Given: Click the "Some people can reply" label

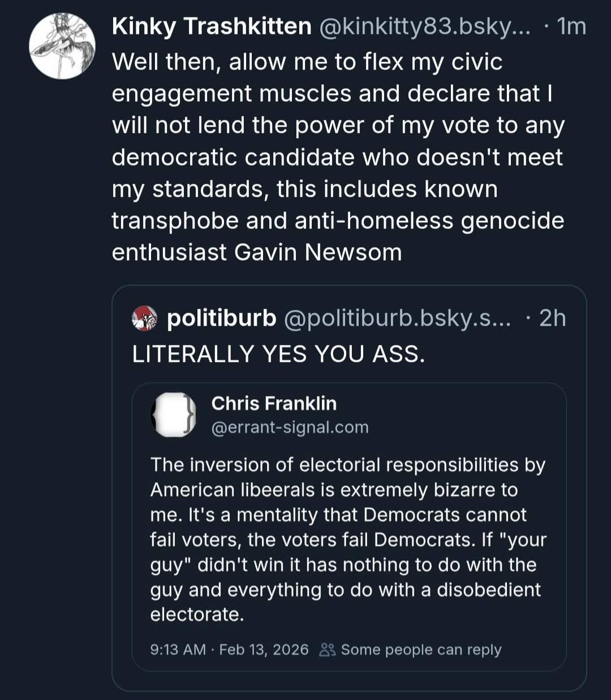Looking at the screenshot, I should pos(421,650).
